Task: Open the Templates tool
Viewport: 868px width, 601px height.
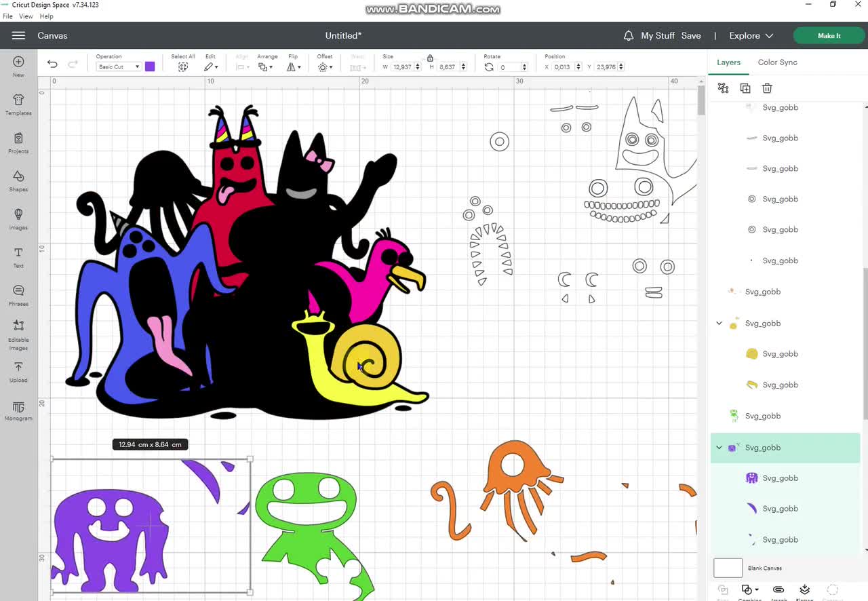Action: coord(18,104)
